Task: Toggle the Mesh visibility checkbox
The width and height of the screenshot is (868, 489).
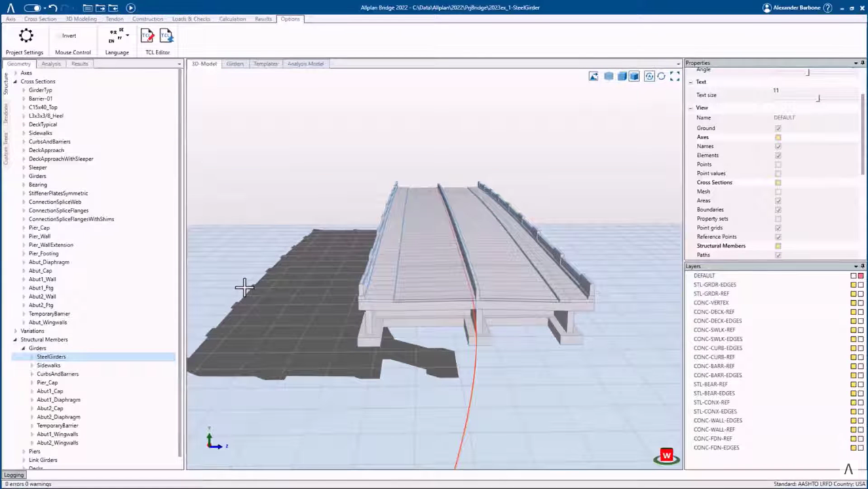Action: 778,191
